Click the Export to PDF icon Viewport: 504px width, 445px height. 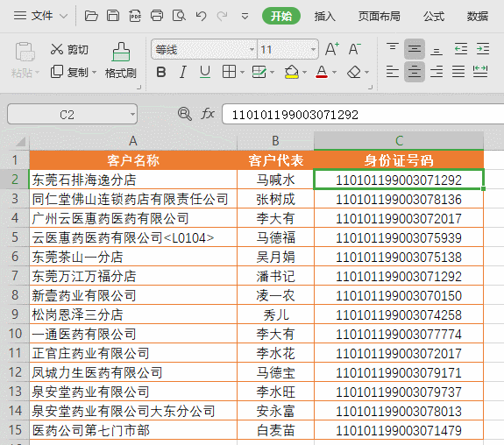(135, 16)
